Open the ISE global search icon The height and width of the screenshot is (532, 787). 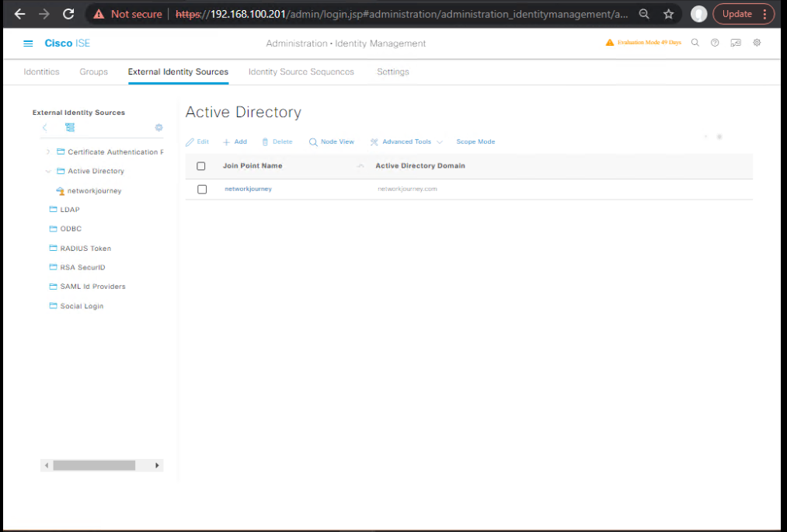pyautogui.click(x=695, y=43)
